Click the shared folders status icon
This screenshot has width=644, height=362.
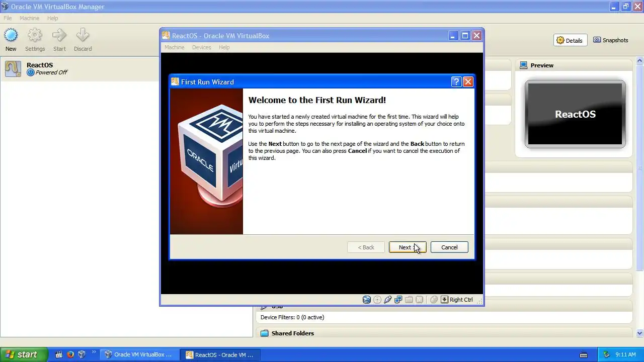pos(409,300)
